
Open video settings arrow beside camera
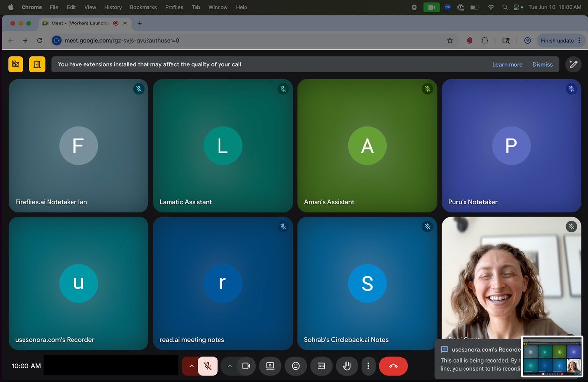pos(230,366)
